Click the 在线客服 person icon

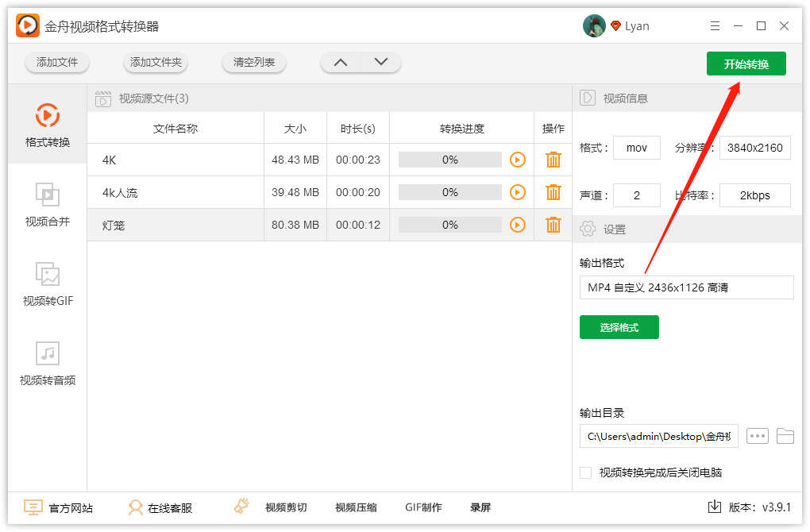point(135,507)
